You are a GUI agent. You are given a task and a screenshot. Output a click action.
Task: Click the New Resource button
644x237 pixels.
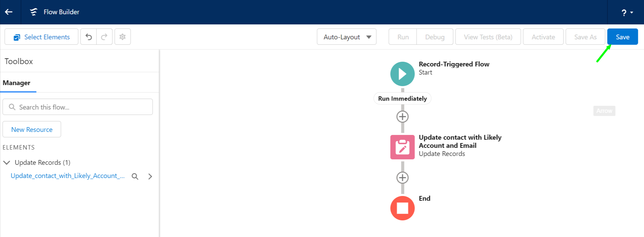pos(32,129)
